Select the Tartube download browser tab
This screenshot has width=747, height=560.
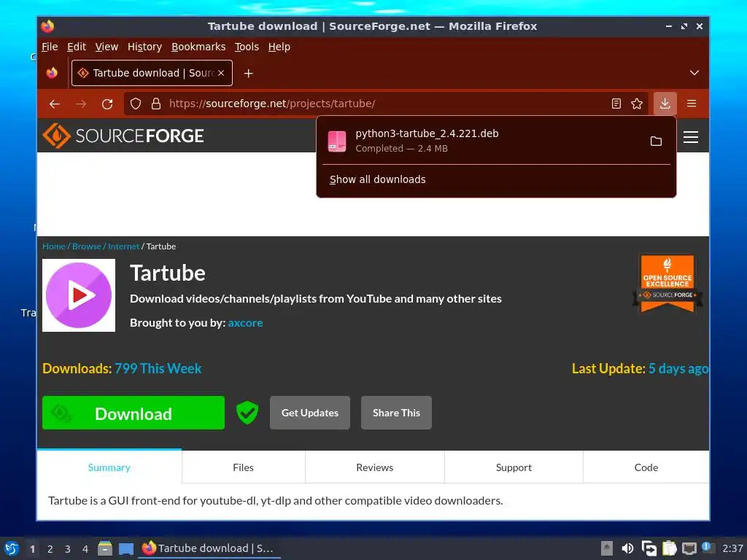152,73
